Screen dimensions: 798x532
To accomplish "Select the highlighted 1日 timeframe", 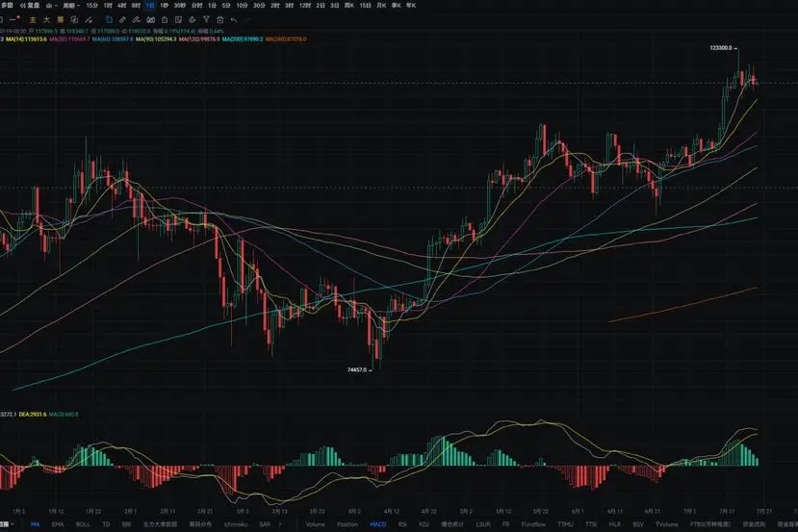I will (x=150, y=6).
